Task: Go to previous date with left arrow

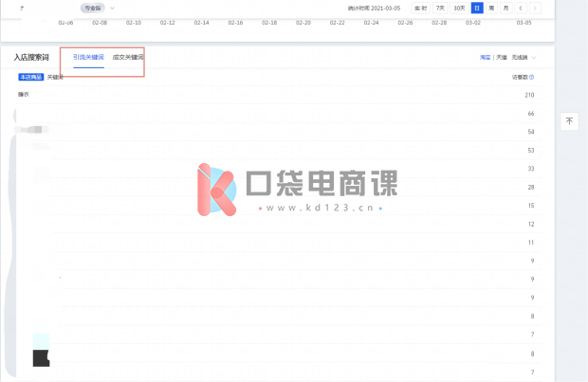Action: click(x=521, y=8)
